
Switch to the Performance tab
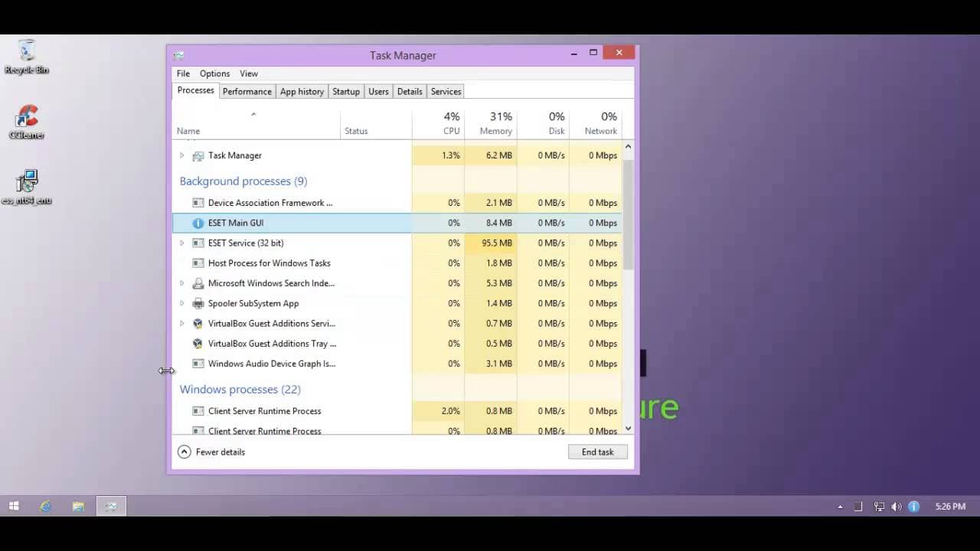(x=247, y=91)
